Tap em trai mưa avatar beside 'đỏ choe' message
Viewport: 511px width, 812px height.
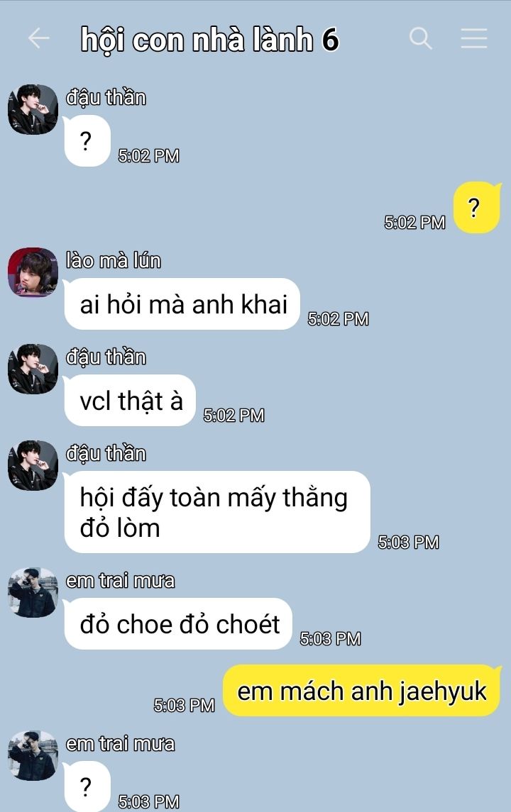coord(33,592)
